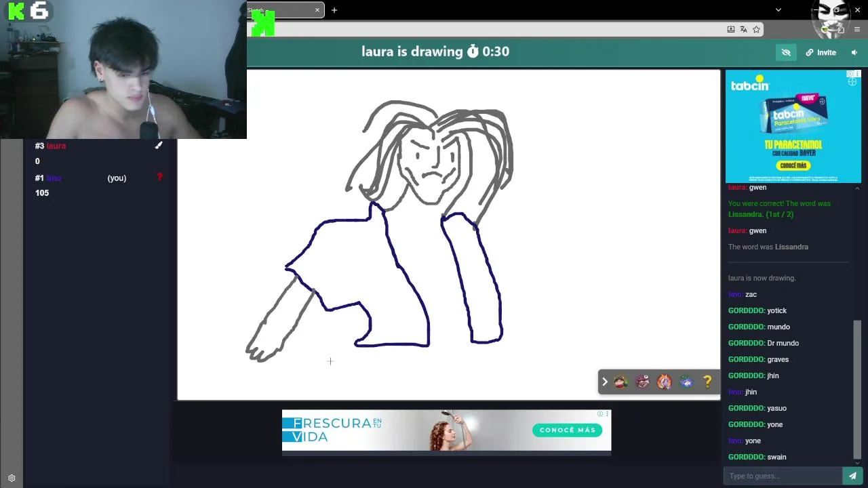Image resolution: width=868 pixels, height=488 pixels.
Task: Open the browser new tab plus button
Action: click(334, 10)
